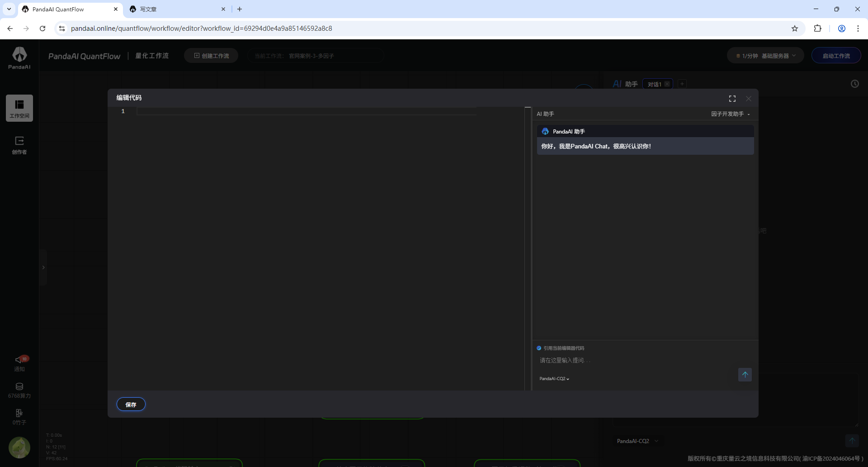Switch to the 写文章 browser tab
This screenshot has height=467, width=868.
[176, 9]
